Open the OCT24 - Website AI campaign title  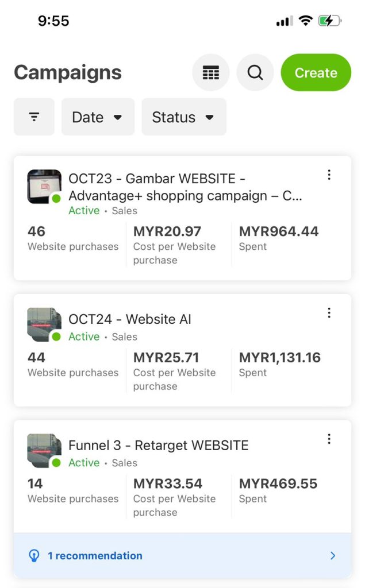(x=130, y=319)
